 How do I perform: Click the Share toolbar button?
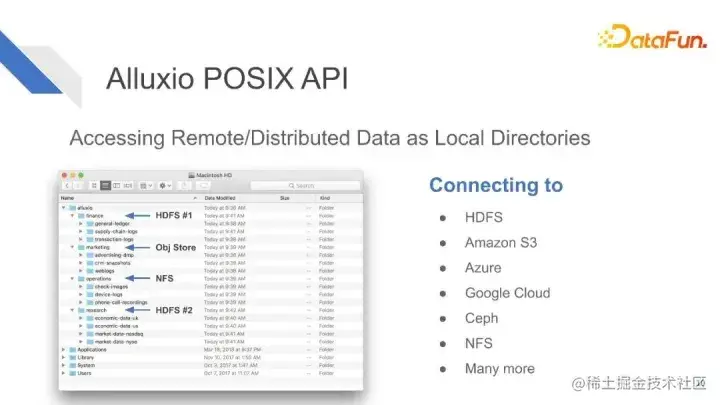pyautogui.click(x=184, y=186)
